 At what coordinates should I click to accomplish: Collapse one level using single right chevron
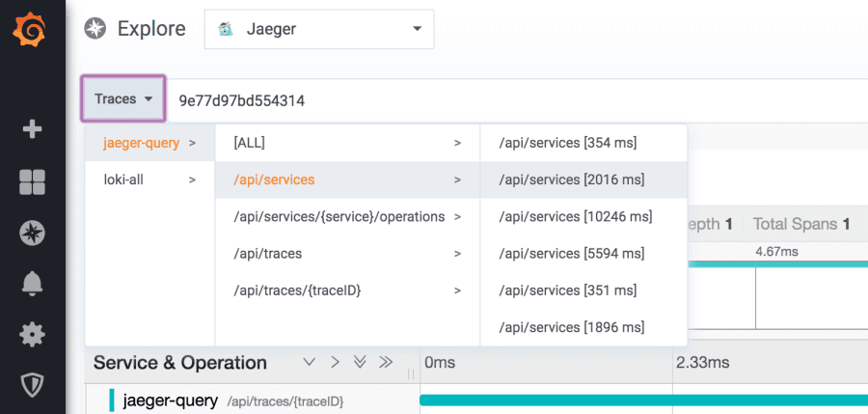(x=335, y=363)
